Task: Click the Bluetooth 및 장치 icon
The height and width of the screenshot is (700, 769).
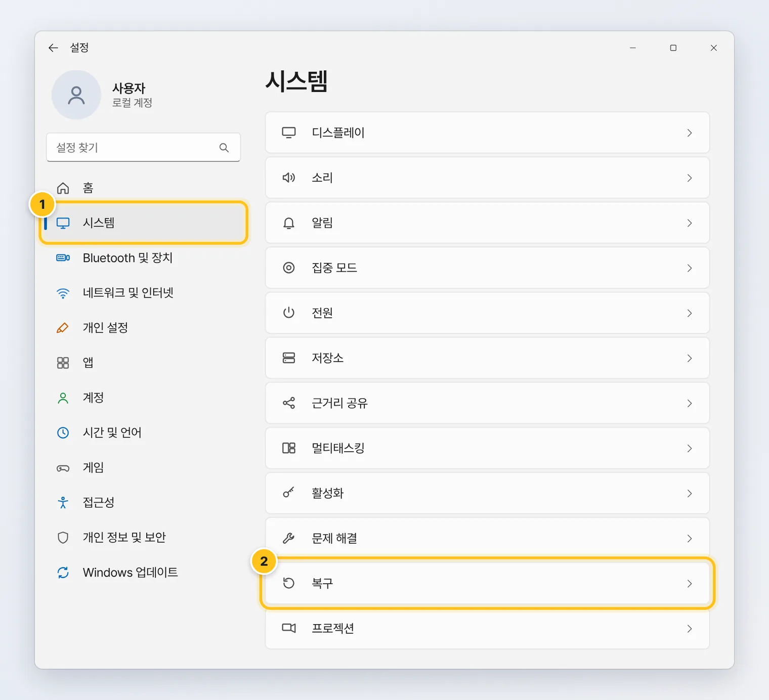Action: tap(63, 258)
